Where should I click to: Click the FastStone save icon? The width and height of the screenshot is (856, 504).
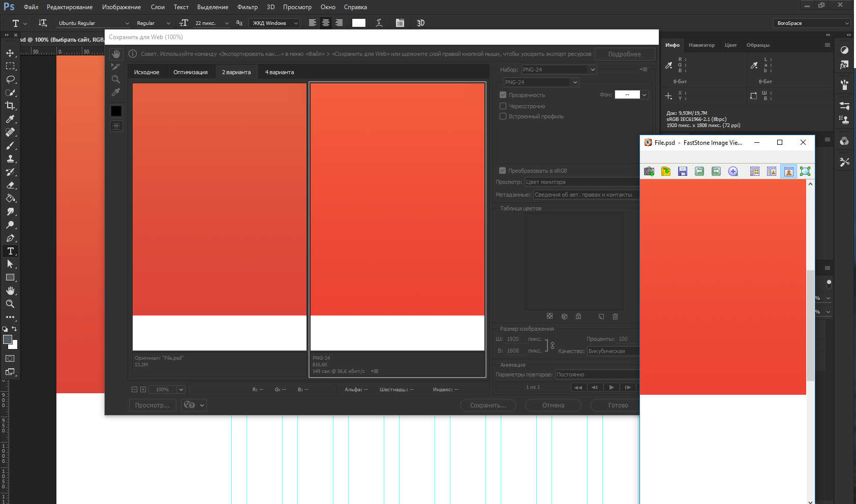point(683,171)
